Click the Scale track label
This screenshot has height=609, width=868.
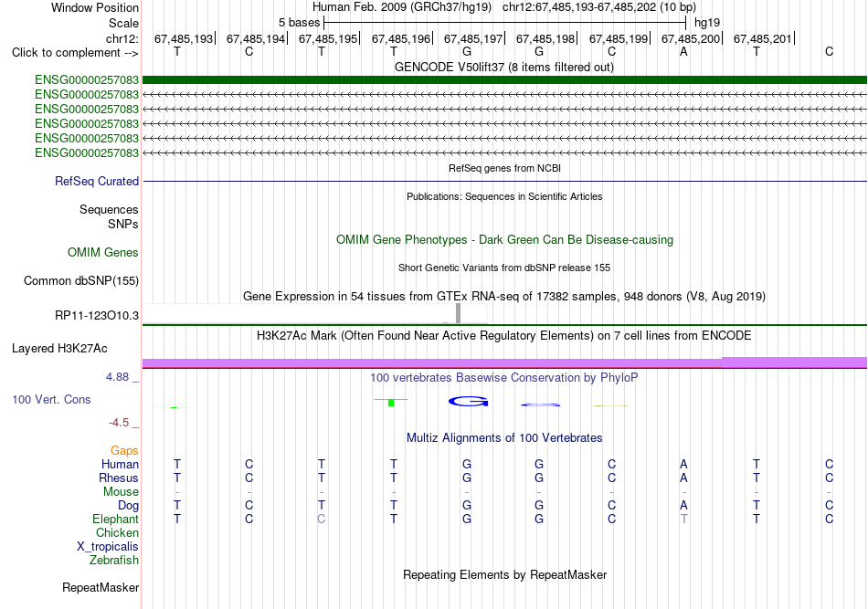[123, 23]
